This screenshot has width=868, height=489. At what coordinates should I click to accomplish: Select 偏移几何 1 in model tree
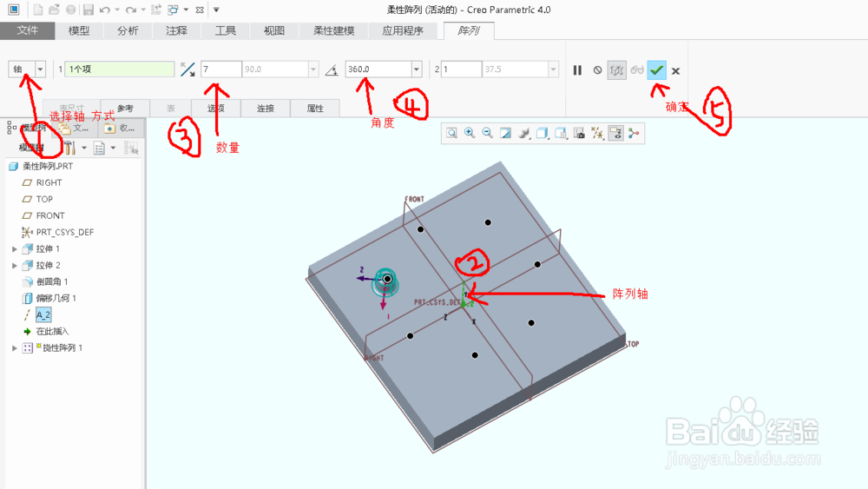(56, 299)
